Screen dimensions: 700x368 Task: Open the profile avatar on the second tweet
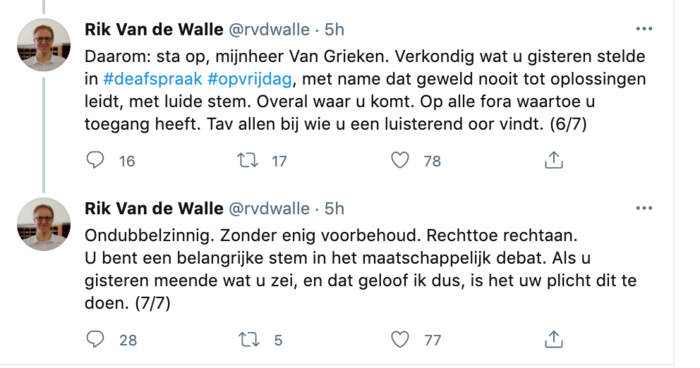tap(44, 224)
